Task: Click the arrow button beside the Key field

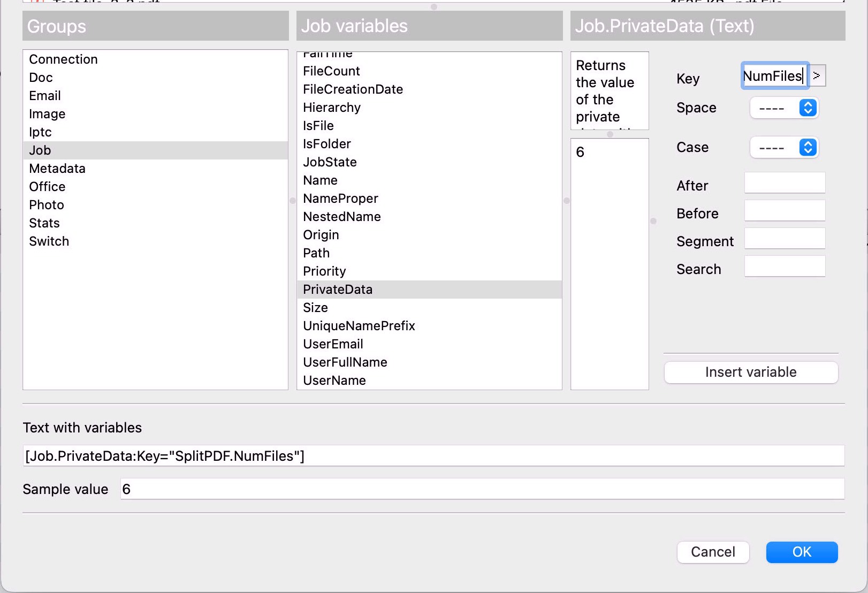Action: [816, 75]
